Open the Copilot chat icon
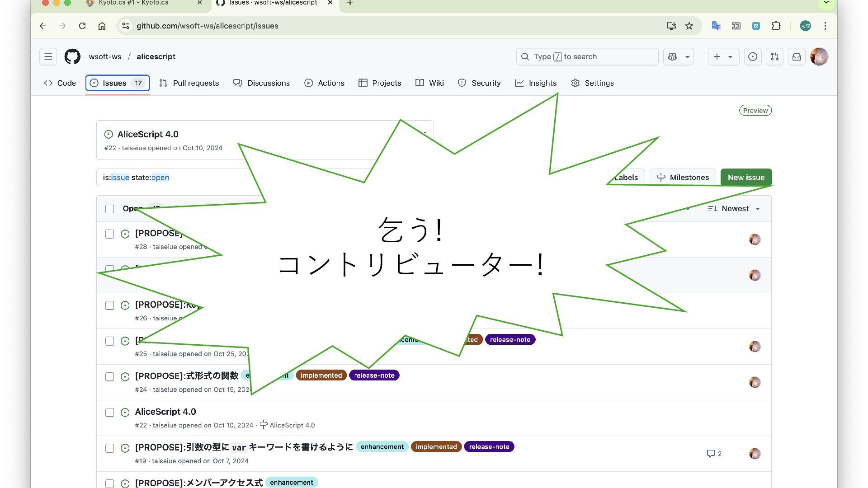 coord(672,56)
